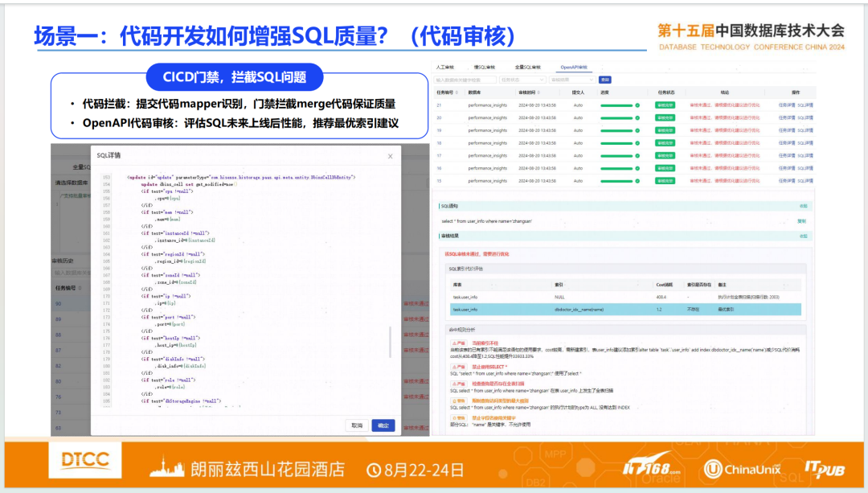Click the ChinaUnix logo in the footer
Screen dimensions: 868x493
pyautogui.click(x=743, y=469)
